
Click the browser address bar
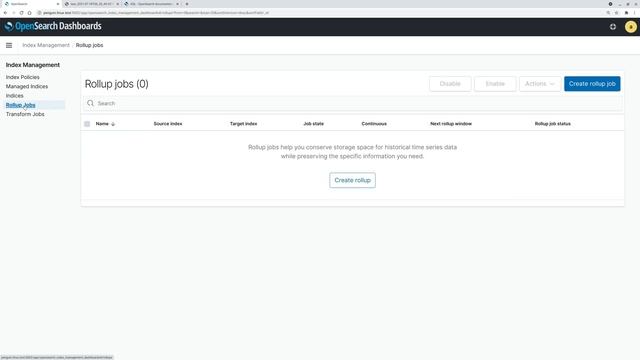click(318, 13)
